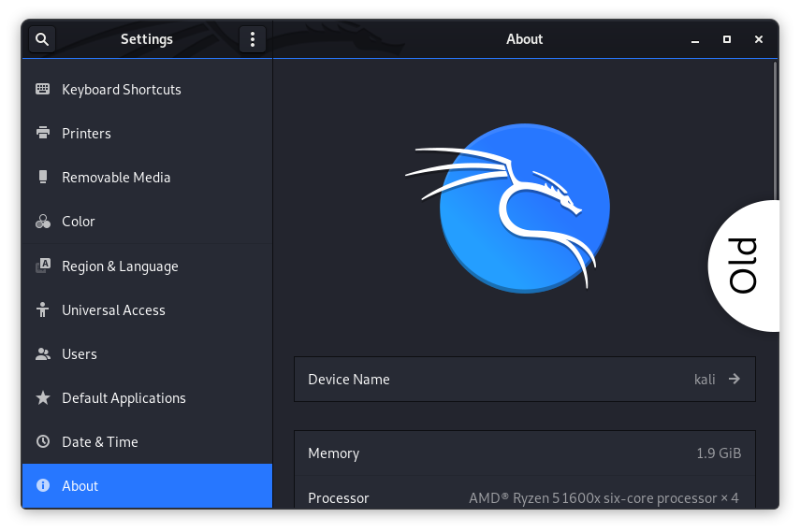Close the Settings window
800x532 pixels.
(x=759, y=39)
